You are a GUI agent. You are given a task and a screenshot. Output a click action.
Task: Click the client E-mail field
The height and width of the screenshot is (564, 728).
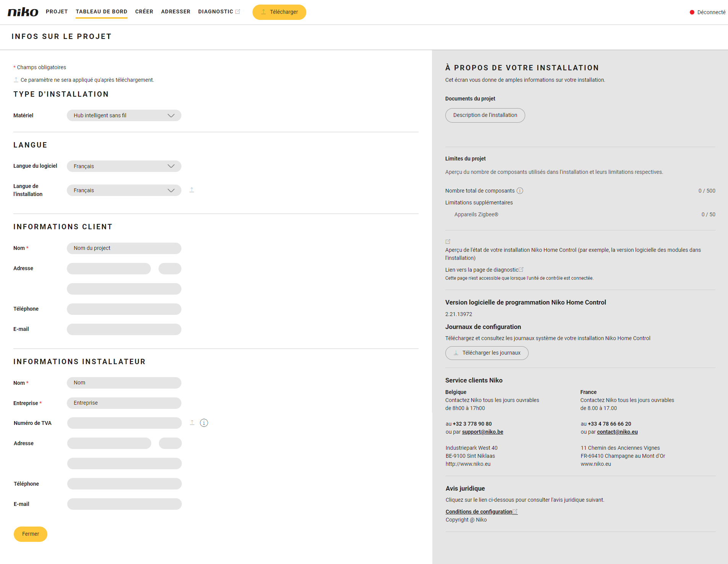tap(124, 329)
